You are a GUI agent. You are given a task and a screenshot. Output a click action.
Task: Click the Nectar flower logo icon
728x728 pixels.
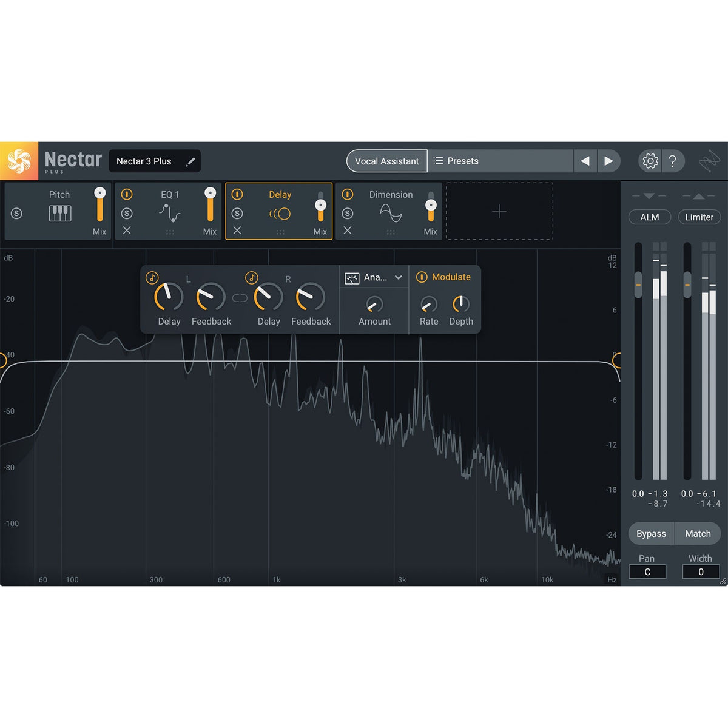(19, 161)
